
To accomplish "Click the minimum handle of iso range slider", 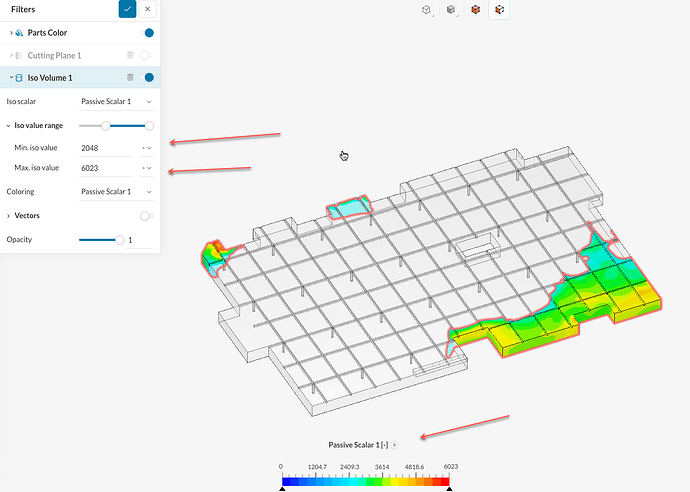I will coord(106,126).
